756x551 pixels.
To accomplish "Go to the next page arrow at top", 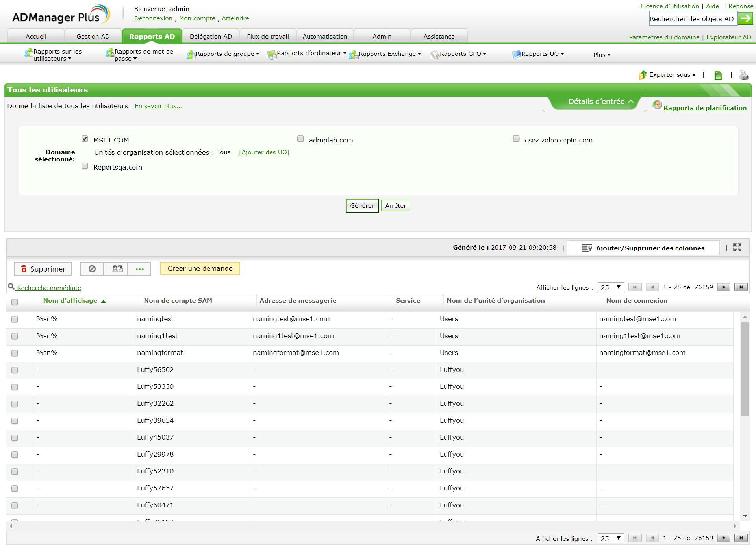I will click(x=723, y=287).
